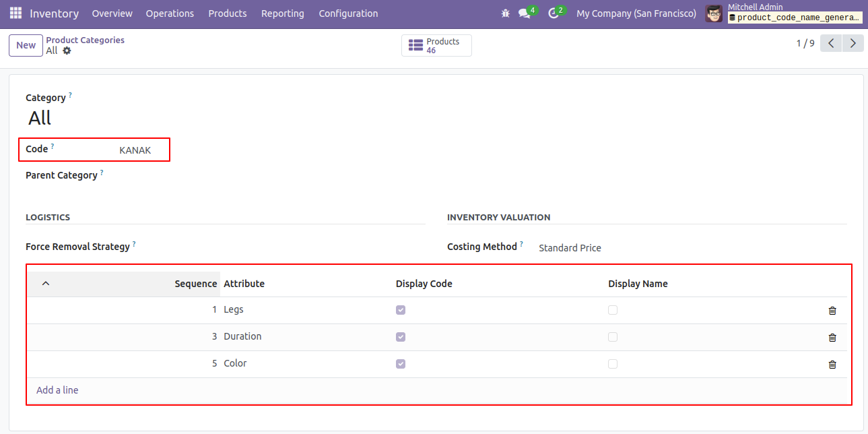The height and width of the screenshot is (434, 868).
Task: Open My Company (San Francisco) switcher
Action: point(636,13)
